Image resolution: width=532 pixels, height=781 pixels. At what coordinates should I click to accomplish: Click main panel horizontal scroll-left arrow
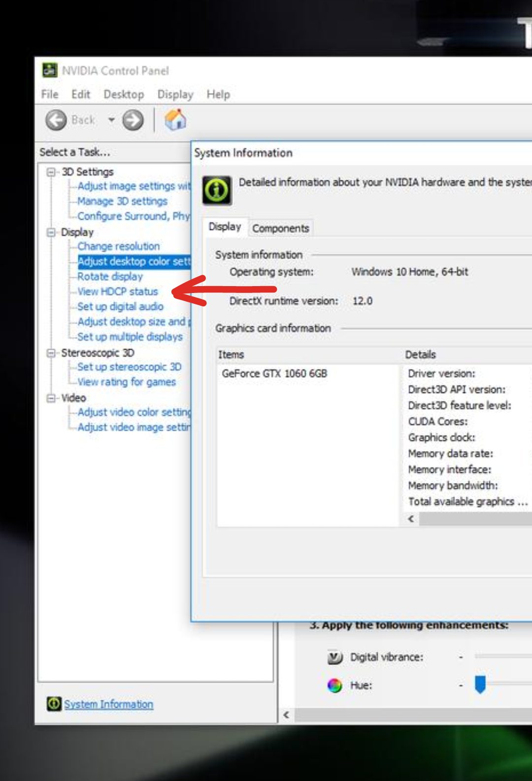286,715
